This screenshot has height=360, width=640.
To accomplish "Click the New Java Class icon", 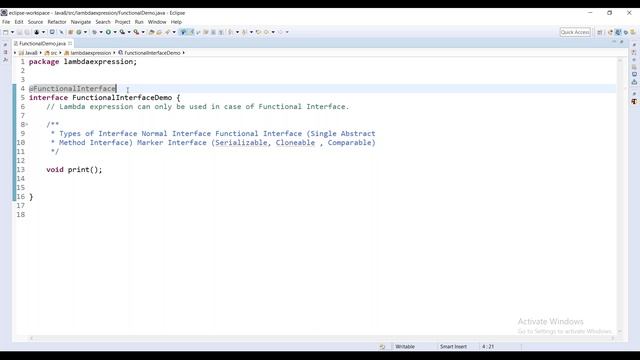I will pyautogui.click(x=79, y=32).
